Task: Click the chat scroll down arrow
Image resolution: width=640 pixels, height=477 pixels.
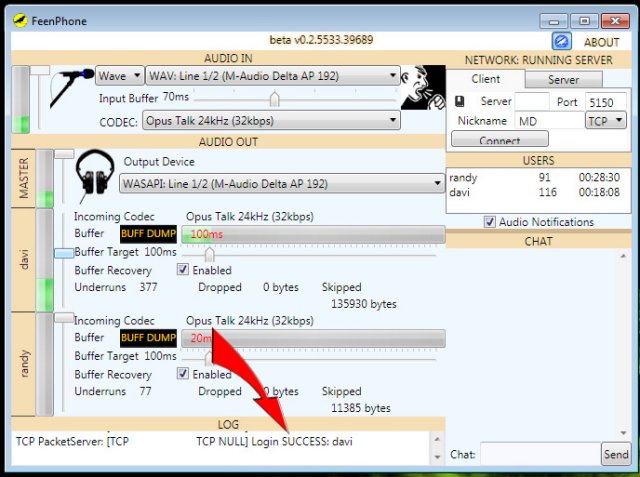Action: [x=623, y=433]
